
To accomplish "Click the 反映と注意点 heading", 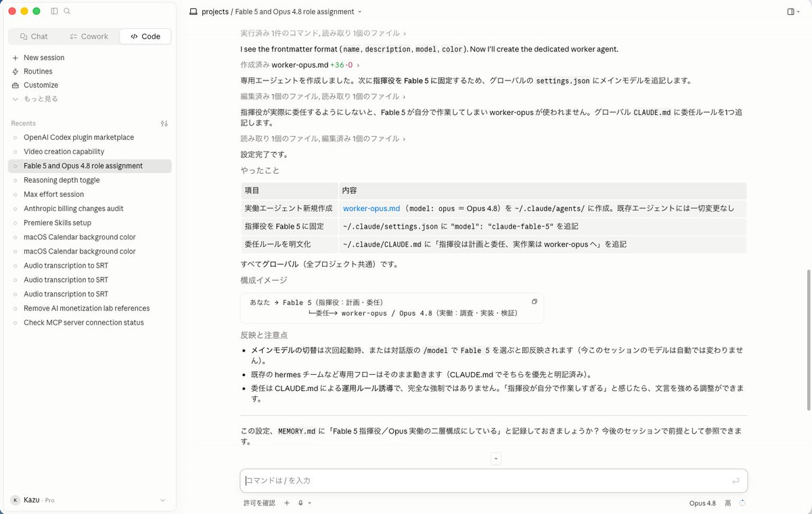I will pos(264,335).
